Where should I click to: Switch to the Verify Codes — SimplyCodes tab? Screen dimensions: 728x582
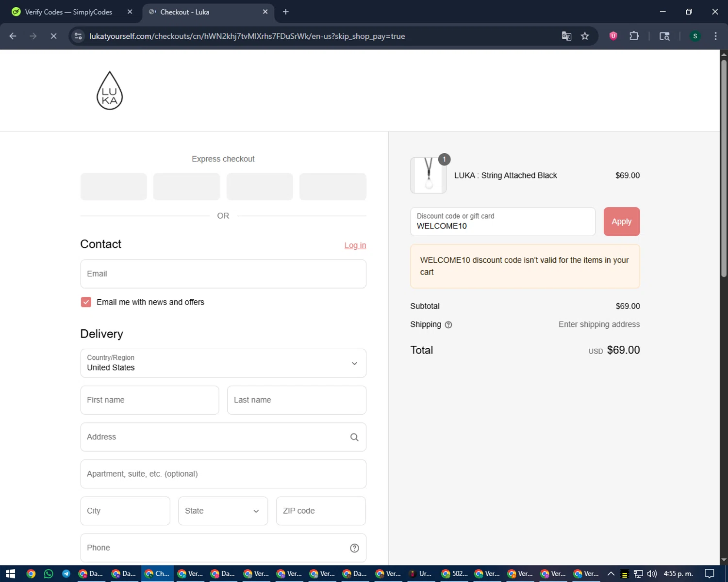(68, 12)
